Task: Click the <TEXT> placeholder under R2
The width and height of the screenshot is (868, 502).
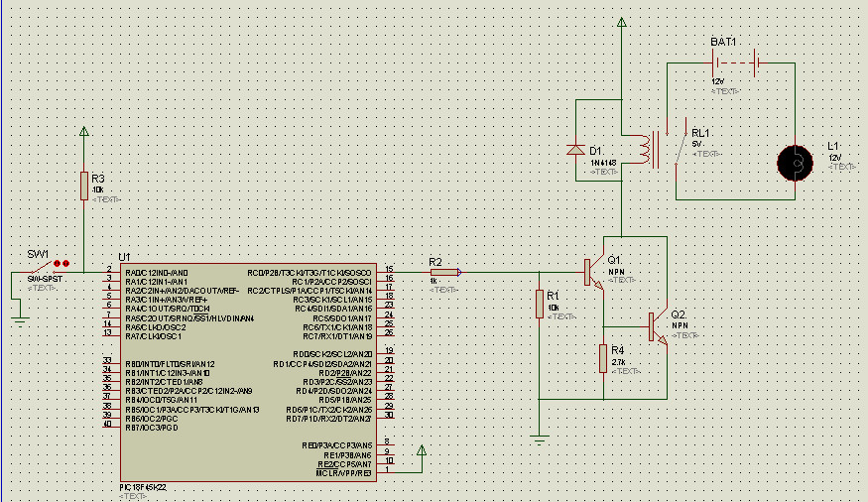Action: click(444, 290)
